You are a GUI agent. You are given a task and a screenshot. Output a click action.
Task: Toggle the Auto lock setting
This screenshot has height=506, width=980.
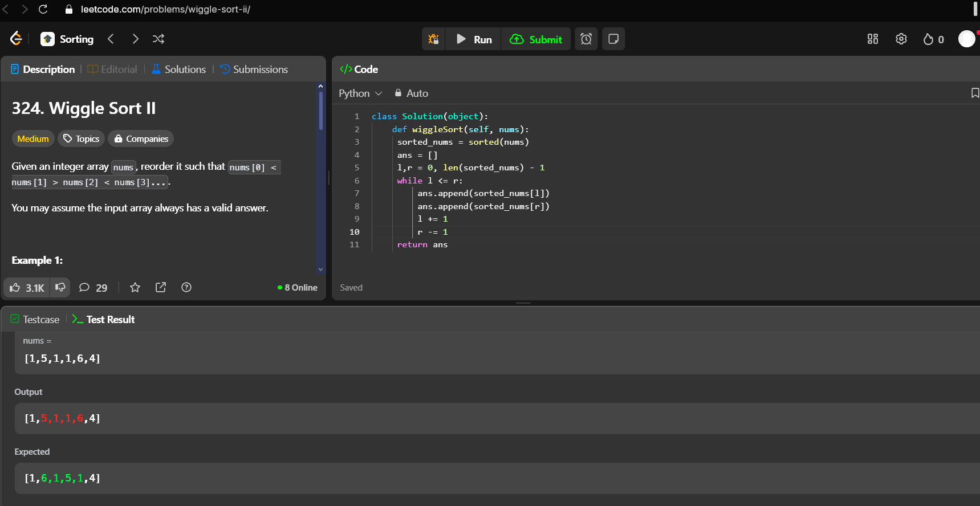(411, 93)
